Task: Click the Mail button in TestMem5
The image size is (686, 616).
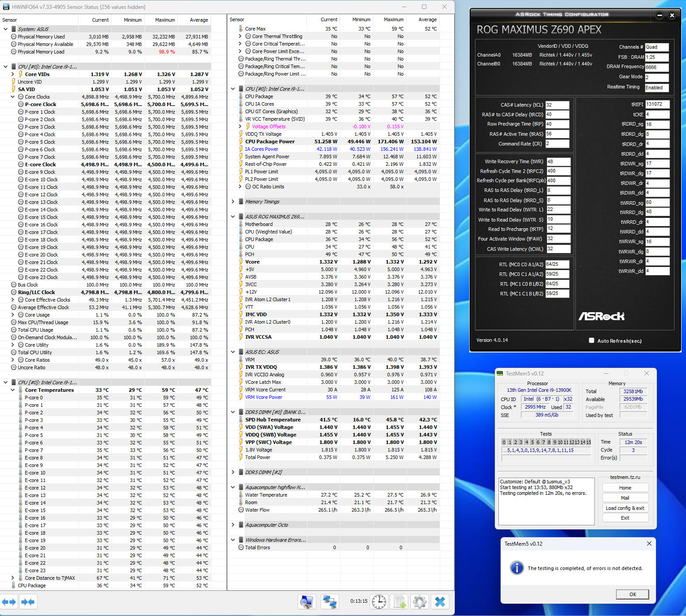Action: click(x=625, y=498)
